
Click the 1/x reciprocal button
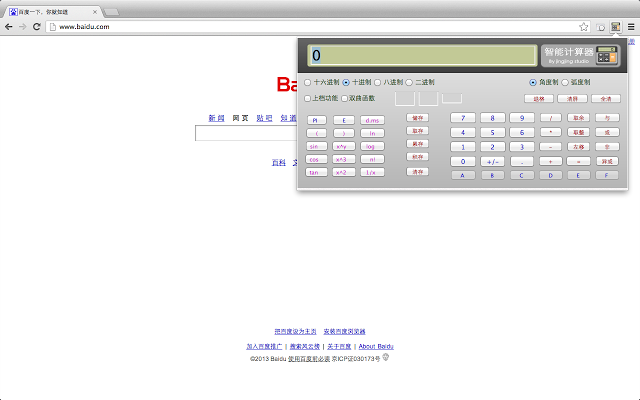372,173
